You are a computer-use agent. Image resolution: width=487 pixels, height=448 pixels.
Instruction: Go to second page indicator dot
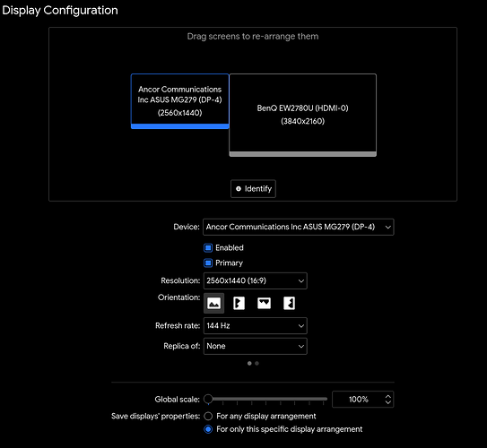click(x=257, y=363)
